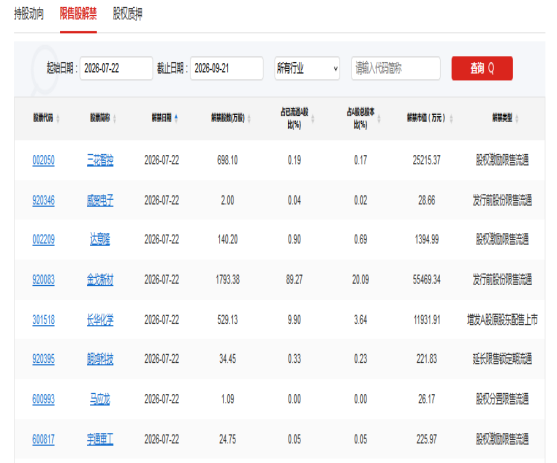The width and height of the screenshot is (557, 463).
Task: Select value 1394.99 market value cell
Action: [x=427, y=239]
